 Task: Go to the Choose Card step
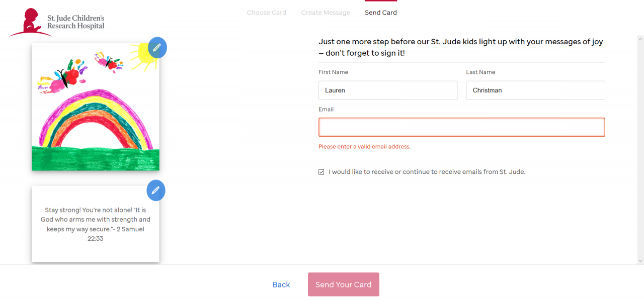266,13
